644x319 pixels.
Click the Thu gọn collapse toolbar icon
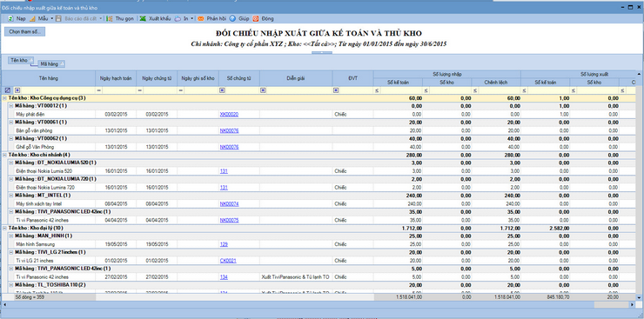coord(110,18)
